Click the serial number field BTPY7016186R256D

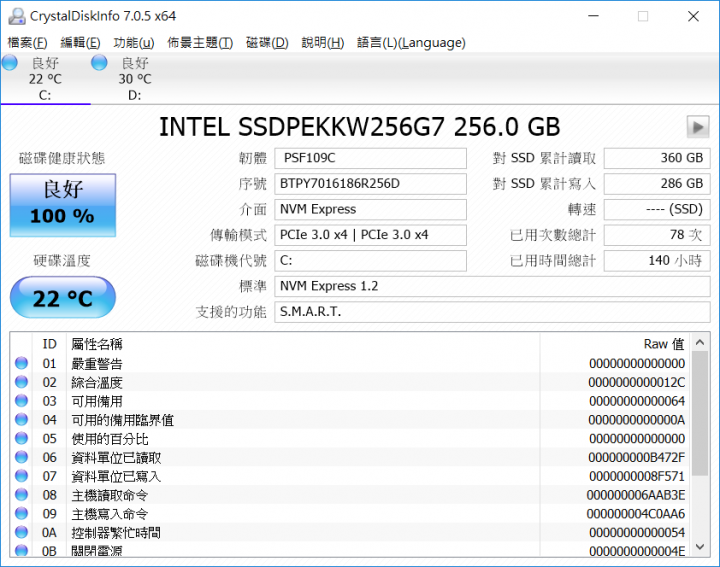[371, 184]
